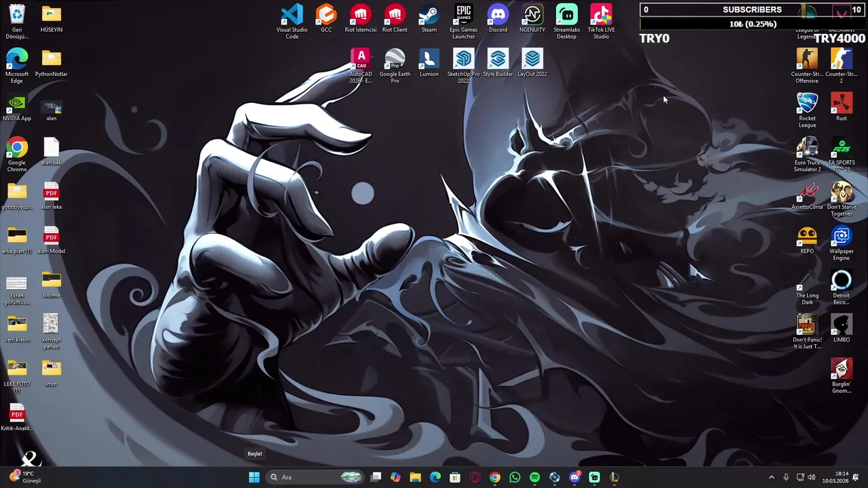Open the Rocket League shortcut
868x488 pixels.
coord(807,110)
